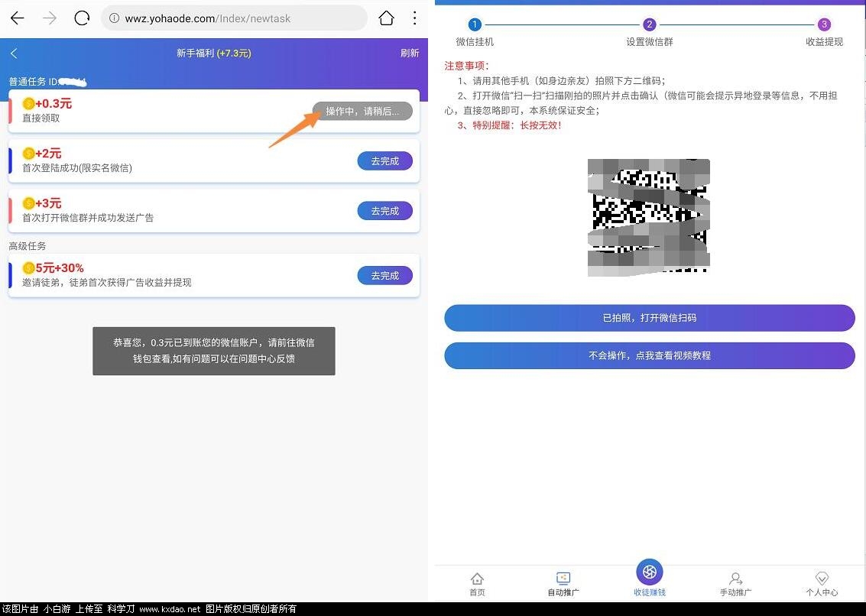This screenshot has width=866, height=616.
Task: Open the 自动推广 tab icon
Action: 563,579
